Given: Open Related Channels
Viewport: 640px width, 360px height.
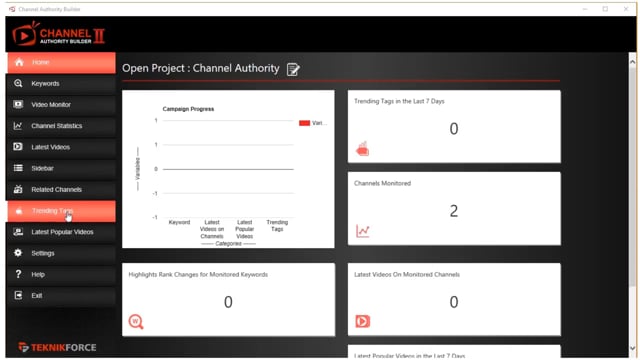Looking at the screenshot, I should tap(61, 190).
